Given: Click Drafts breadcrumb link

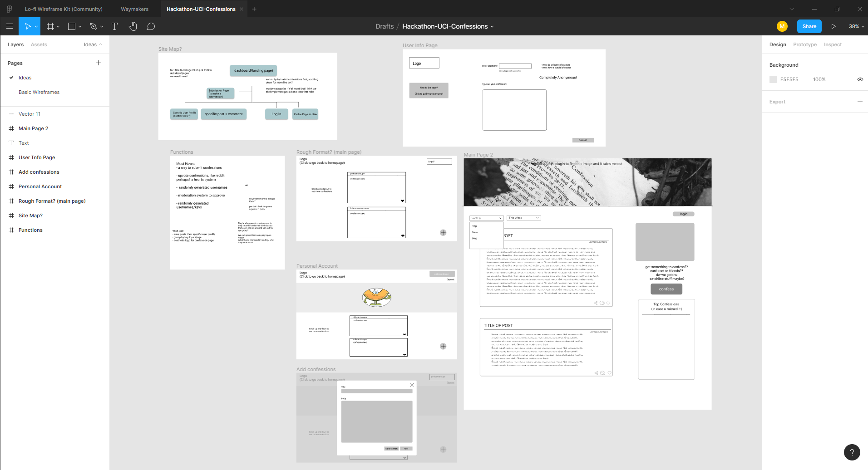Looking at the screenshot, I should [x=385, y=26].
